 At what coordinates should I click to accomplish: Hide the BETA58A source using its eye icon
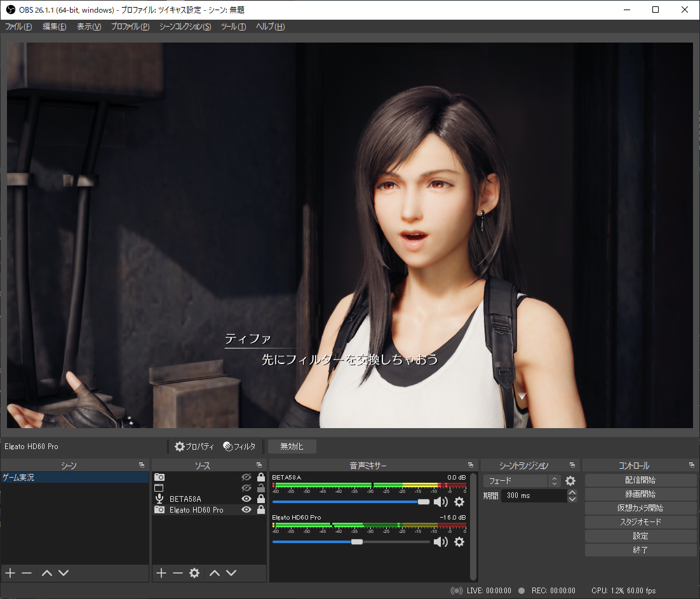(x=246, y=499)
